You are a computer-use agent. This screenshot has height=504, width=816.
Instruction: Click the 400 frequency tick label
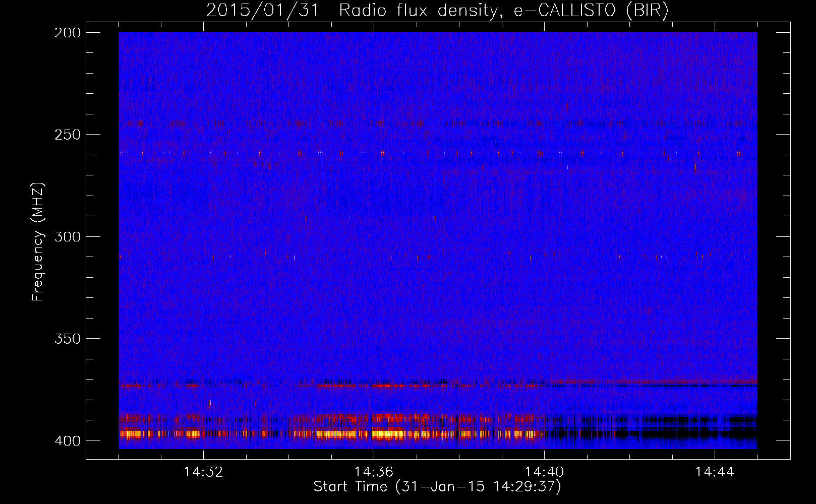click(x=67, y=441)
